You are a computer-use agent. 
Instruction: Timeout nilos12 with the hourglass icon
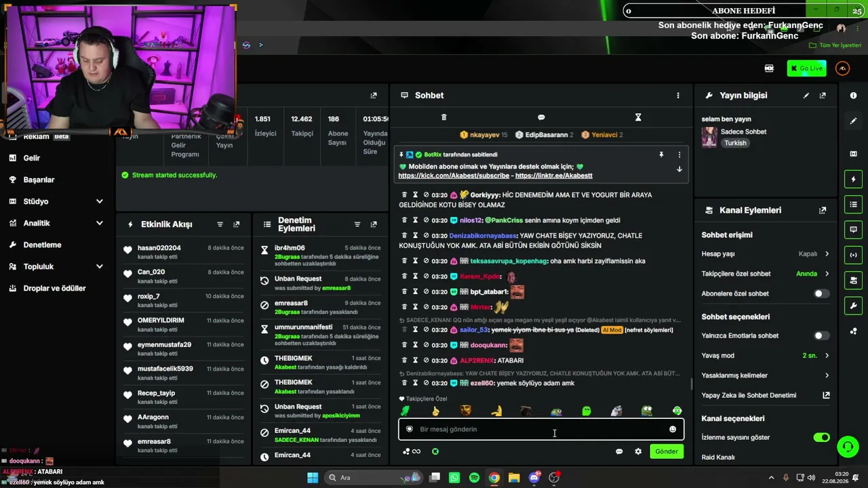tap(416, 220)
